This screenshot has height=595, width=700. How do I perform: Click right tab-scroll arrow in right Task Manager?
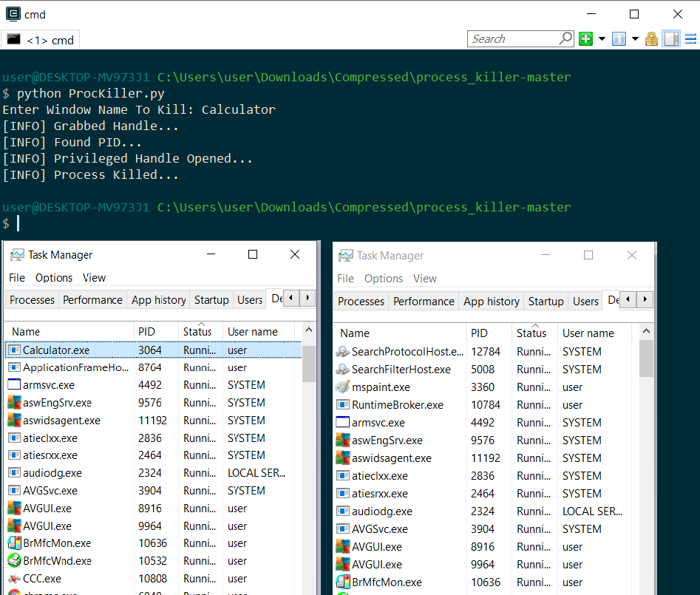pyautogui.click(x=645, y=299)
